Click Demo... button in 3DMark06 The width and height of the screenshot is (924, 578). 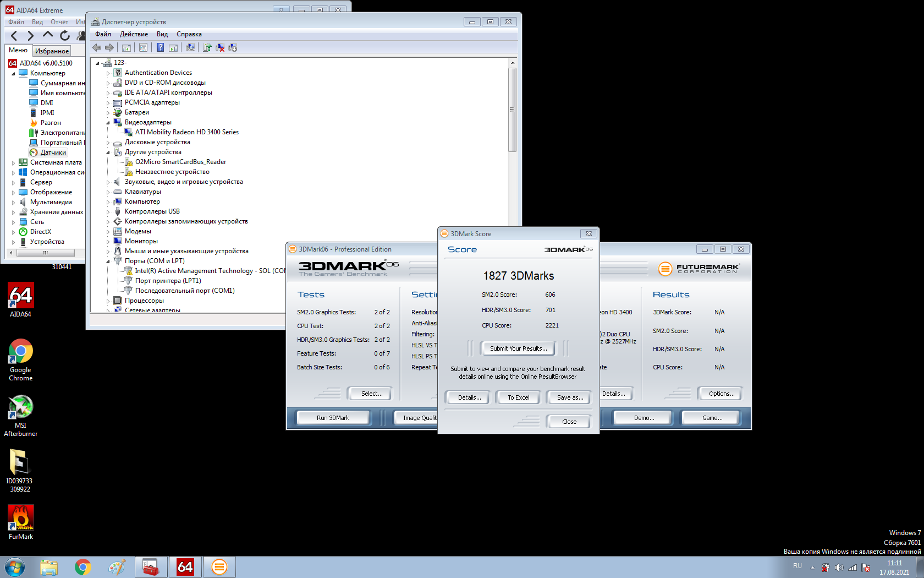(643, 418)
